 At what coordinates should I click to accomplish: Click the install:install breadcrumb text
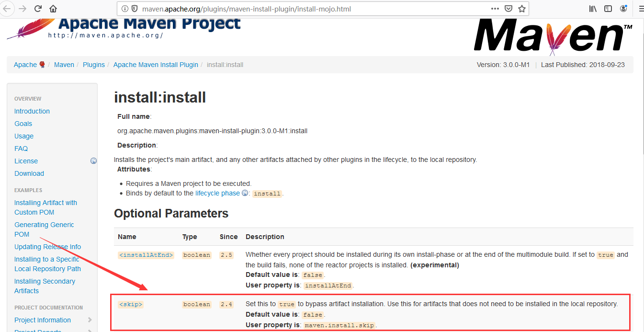pyautogui.click(x=225, y=65)
